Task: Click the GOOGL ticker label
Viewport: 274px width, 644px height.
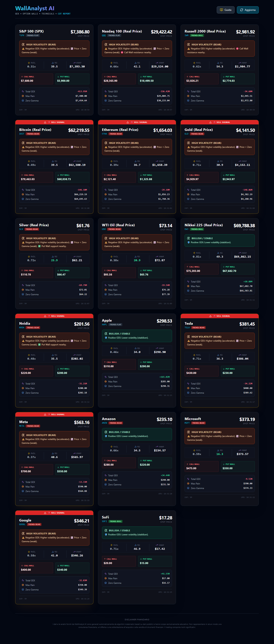Action: coord(22,525)
